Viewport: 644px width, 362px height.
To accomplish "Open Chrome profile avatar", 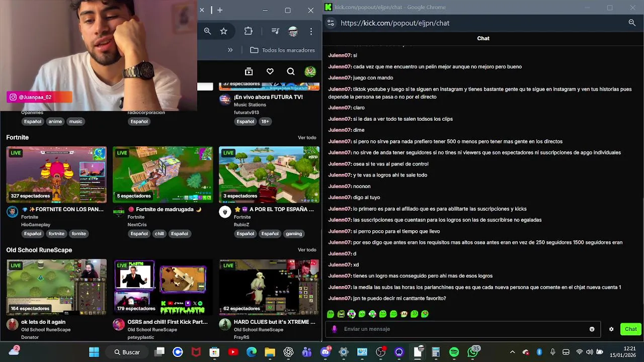I will tap(293, 31).
